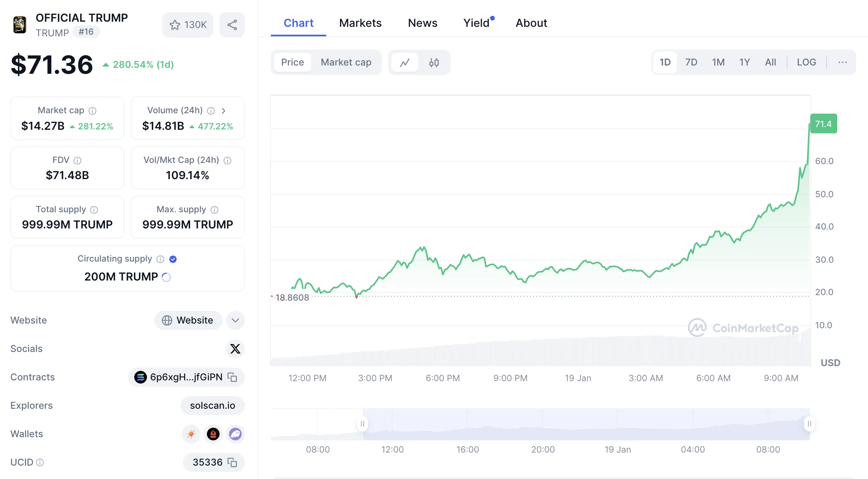
Task: Set chart range to 1Y
Action: pyautogui.click(x=744, y=62)
